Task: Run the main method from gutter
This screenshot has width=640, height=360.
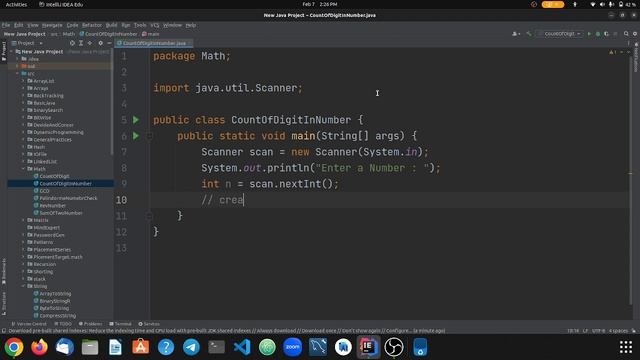Action: pos(136,136)
